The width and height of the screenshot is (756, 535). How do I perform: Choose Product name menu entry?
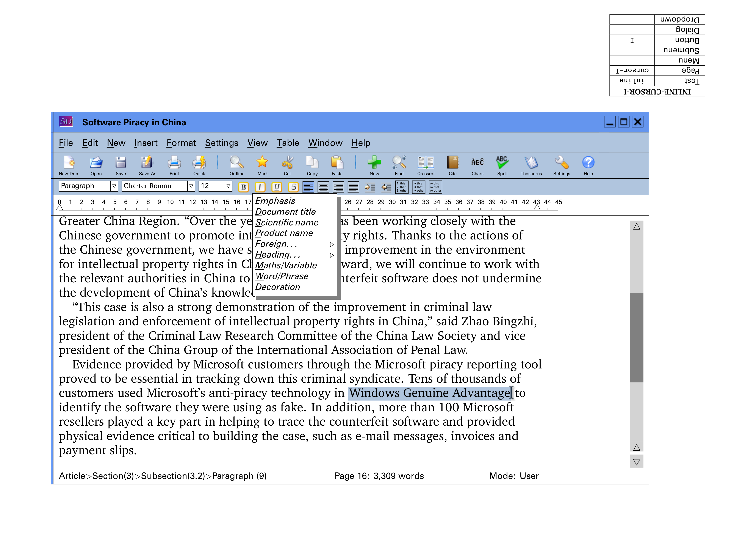click(295, 233)
